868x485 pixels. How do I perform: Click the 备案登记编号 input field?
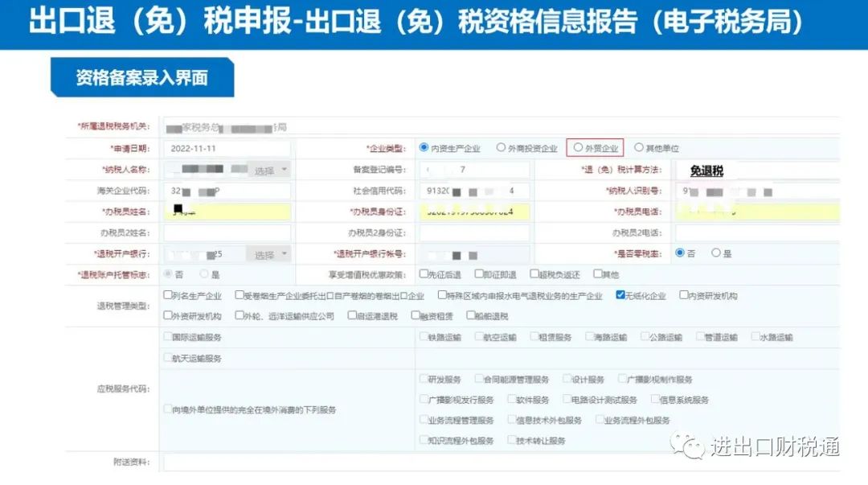(474, 170)
